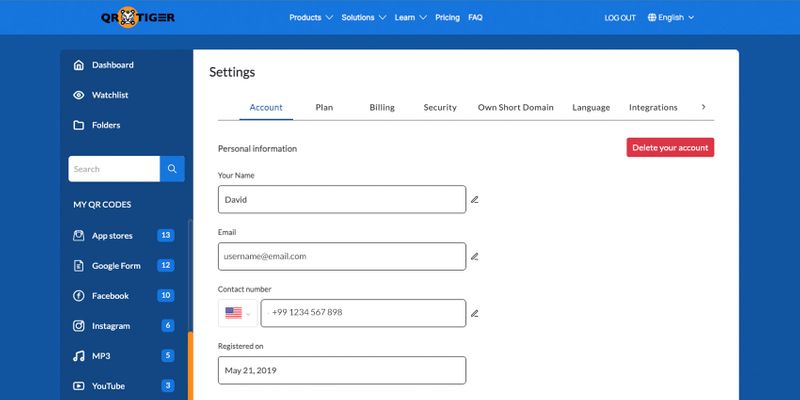Click the YouTube icon in sidebar
800x400 pixels.
pyautogui.click(x=79, y=386)
